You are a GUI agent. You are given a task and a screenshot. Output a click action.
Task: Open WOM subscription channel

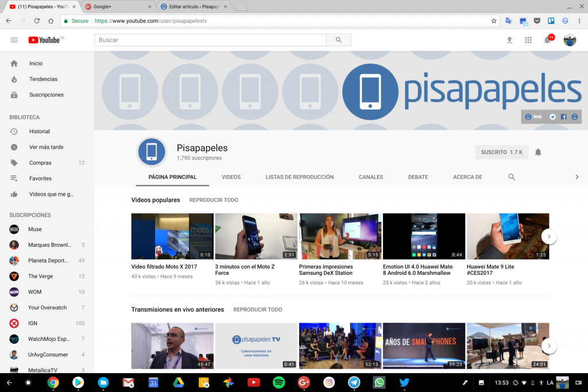click(x=47, y=292)
